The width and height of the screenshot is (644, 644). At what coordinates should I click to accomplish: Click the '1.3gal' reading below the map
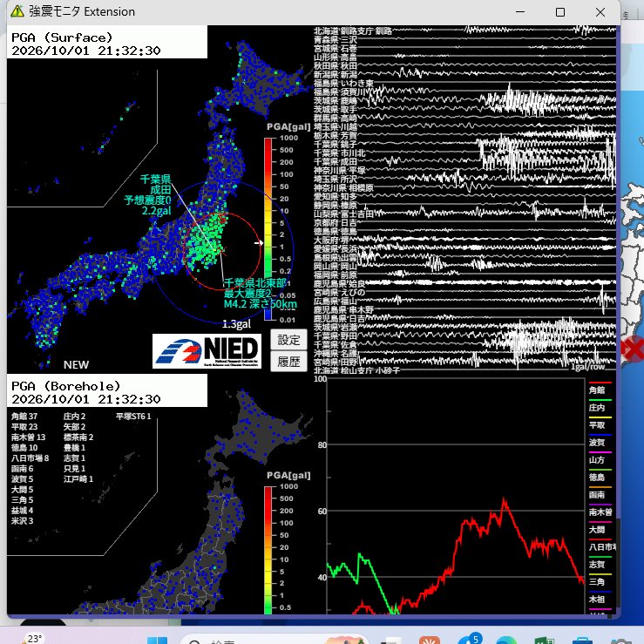tap(236, 324)
